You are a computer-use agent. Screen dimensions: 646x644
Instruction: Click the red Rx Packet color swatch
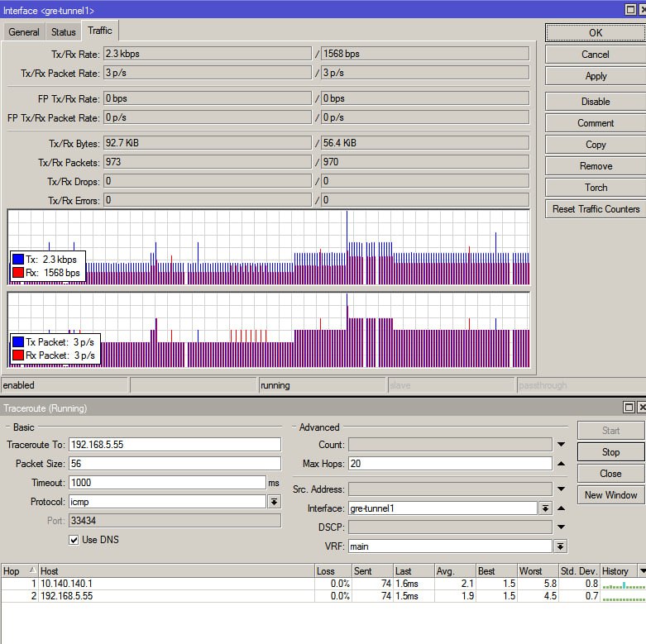(x=18, y=355)
